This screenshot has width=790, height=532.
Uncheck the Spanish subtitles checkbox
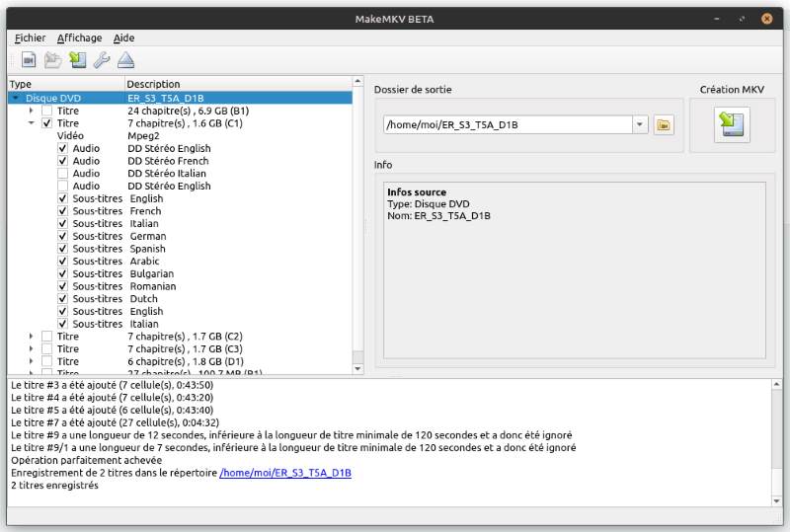point(62,249)
